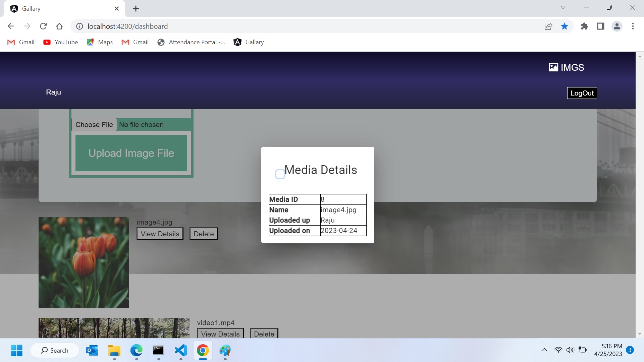Delete video1.mp4
The height and width of the screenshot is (362, 644).
tap(264, 334)
